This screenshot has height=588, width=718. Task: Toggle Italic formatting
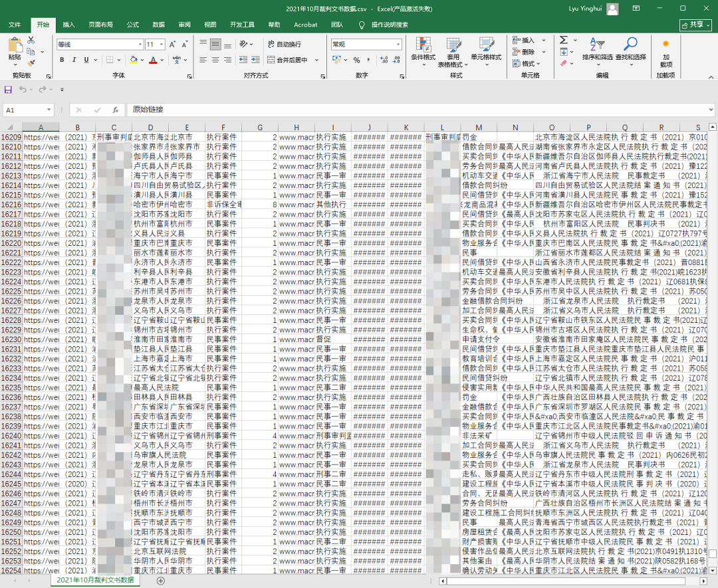74,60
